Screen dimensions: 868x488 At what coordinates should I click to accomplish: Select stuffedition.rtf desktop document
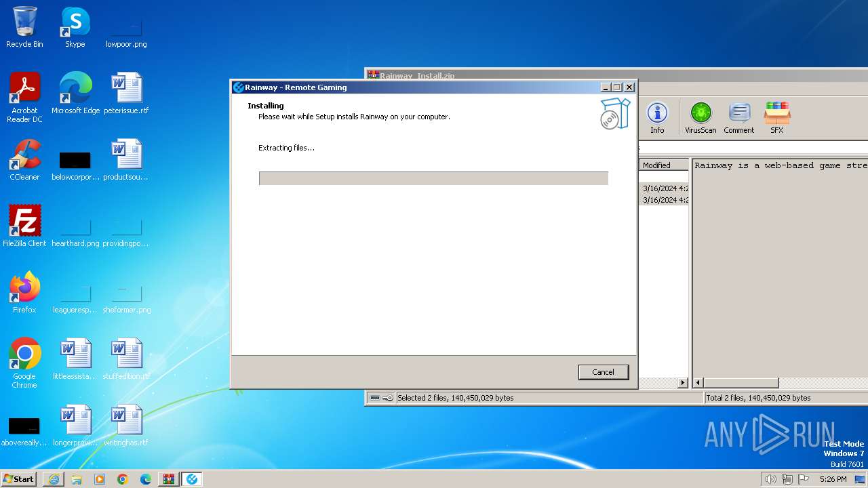[126, 359]
